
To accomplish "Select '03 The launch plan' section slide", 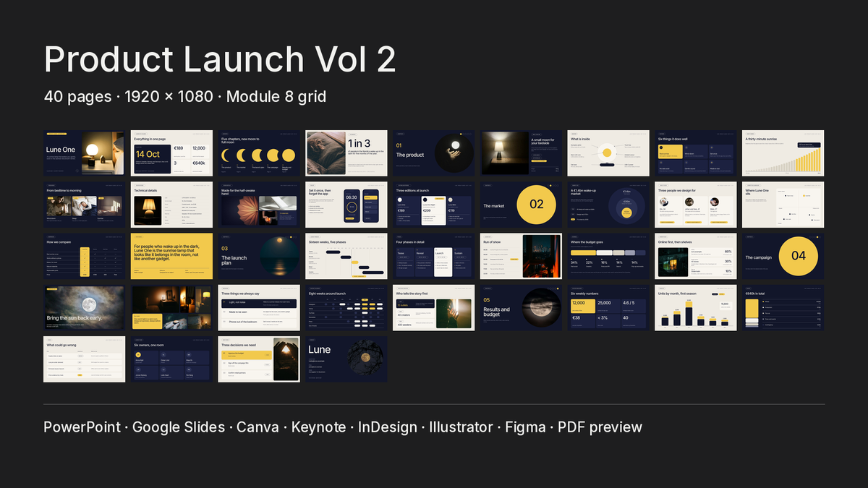I will click(259, 256).
